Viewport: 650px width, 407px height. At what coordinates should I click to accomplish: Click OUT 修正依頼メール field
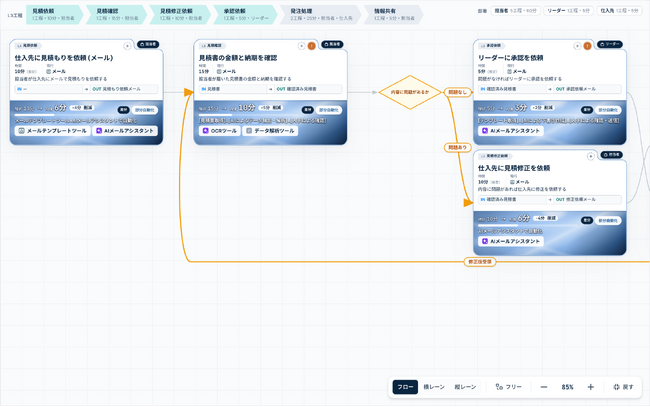tap(587, 200)
